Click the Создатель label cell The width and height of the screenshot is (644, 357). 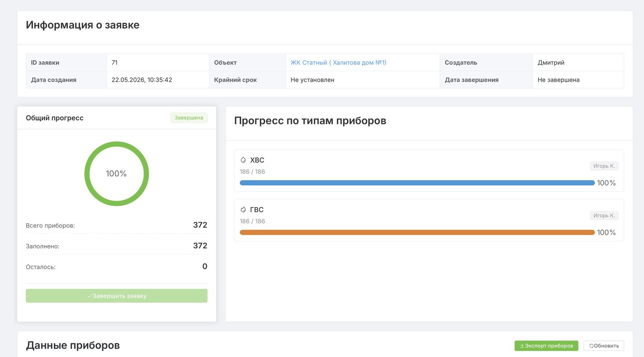click(486, 62)
